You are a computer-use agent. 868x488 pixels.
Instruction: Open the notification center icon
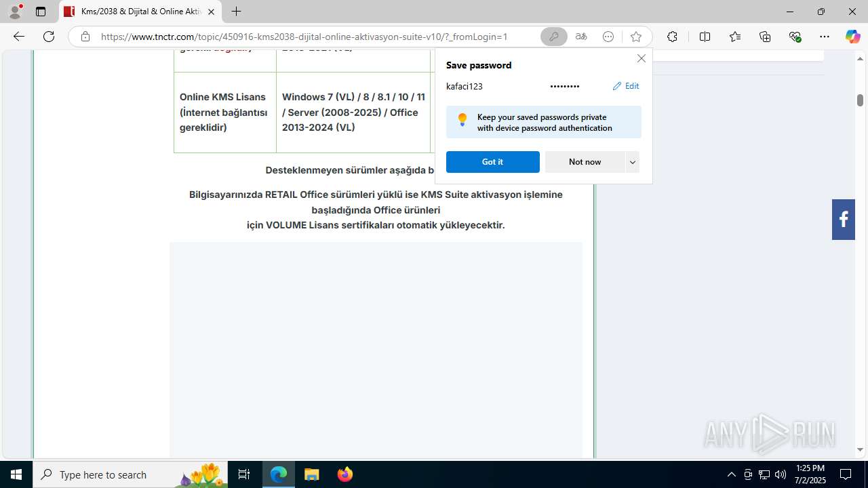click(846, 474)
